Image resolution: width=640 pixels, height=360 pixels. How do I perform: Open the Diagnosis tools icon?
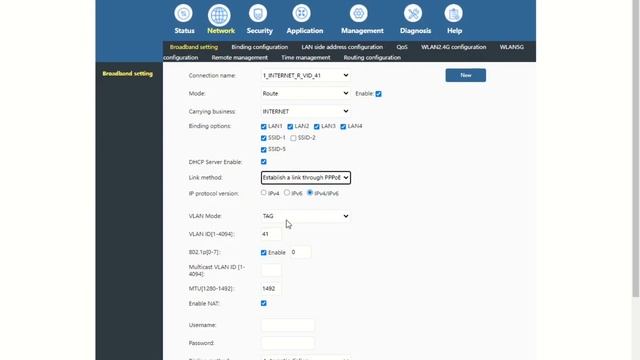(413, 14)
